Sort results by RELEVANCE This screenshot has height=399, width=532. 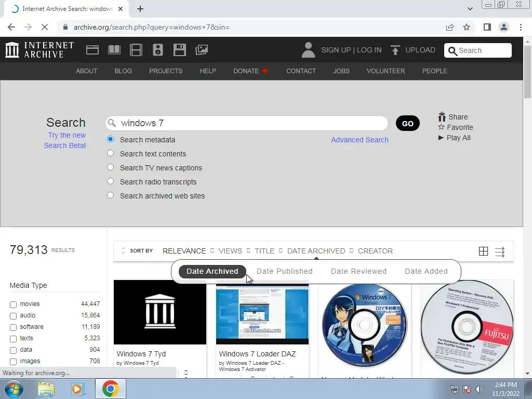click(x=184, y=251)
